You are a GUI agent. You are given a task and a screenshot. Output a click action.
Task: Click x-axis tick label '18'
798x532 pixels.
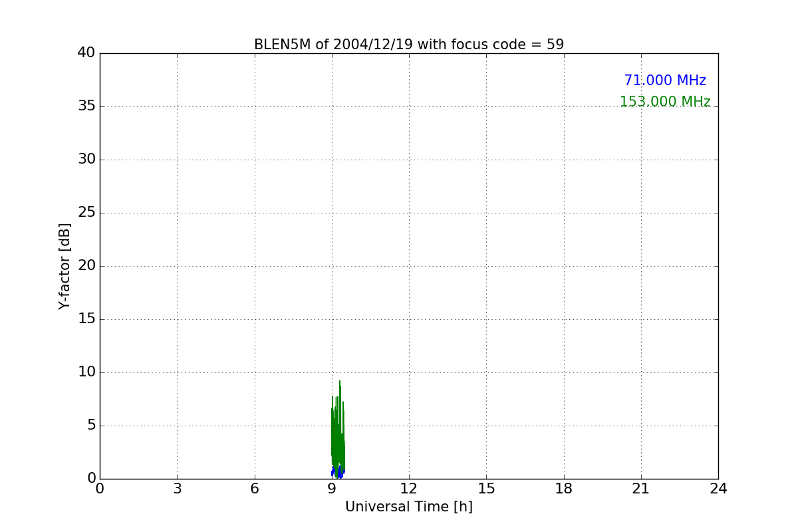point(564,489)
